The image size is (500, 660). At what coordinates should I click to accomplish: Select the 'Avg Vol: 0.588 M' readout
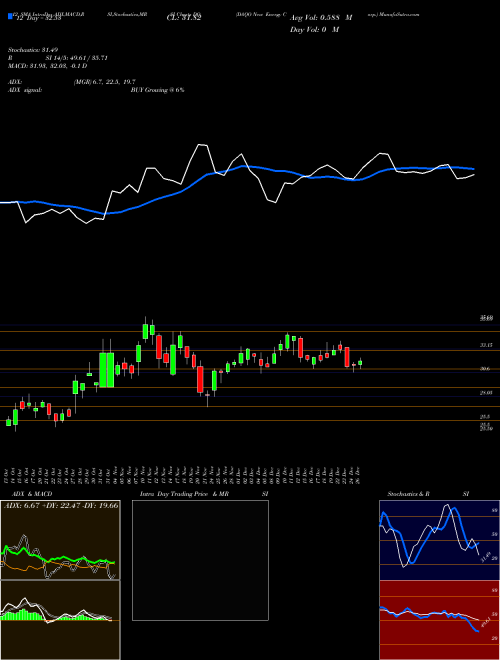[x=321, y=18]
